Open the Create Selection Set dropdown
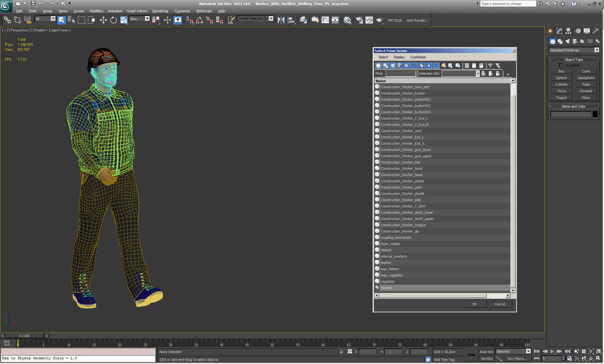 (271, 19)
